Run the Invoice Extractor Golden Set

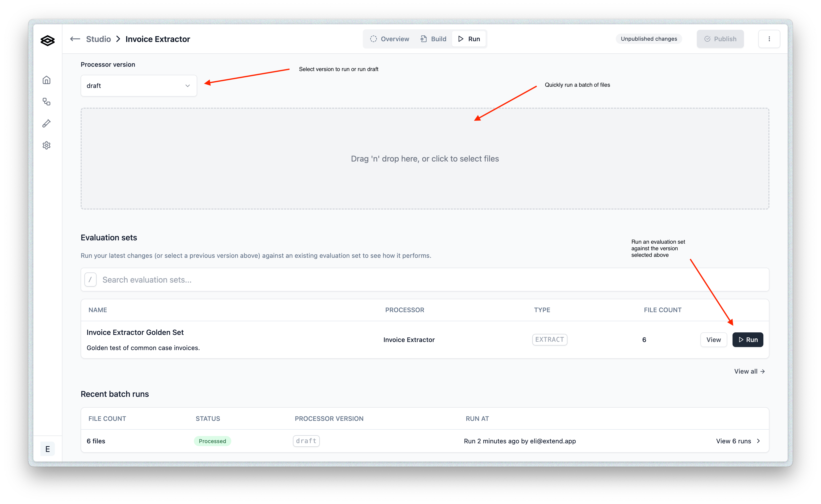pos(747,340)
